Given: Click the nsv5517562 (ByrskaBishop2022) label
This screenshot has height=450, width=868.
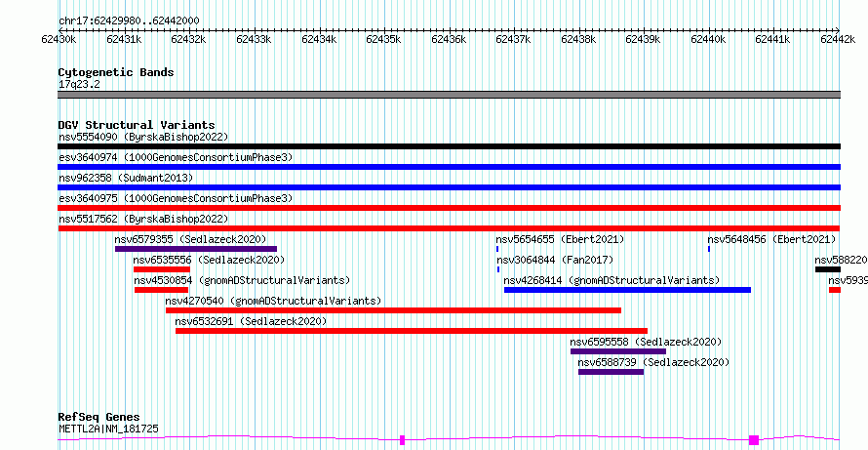Looking at the screenshot, I should click(x=143, y=219).
